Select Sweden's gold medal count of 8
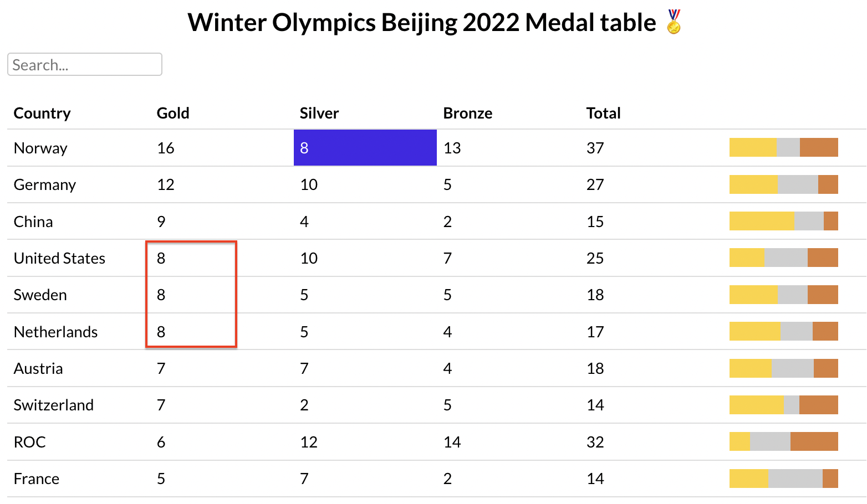 (161, 295)
